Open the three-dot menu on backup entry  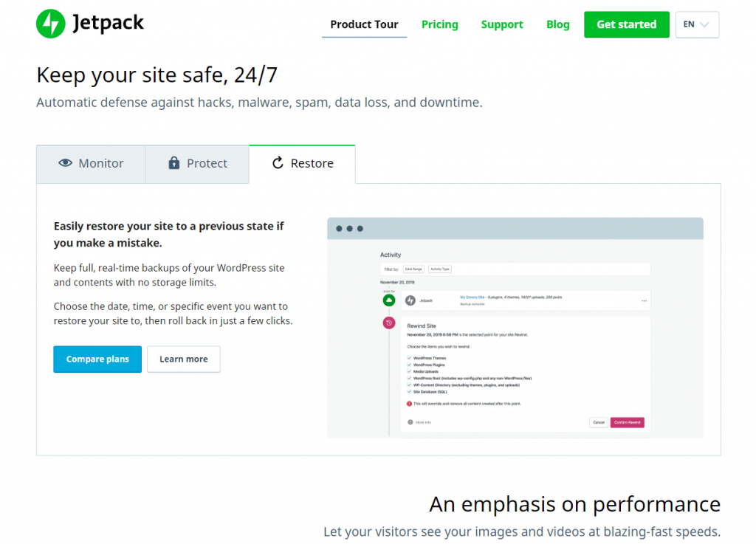point(644,300)
